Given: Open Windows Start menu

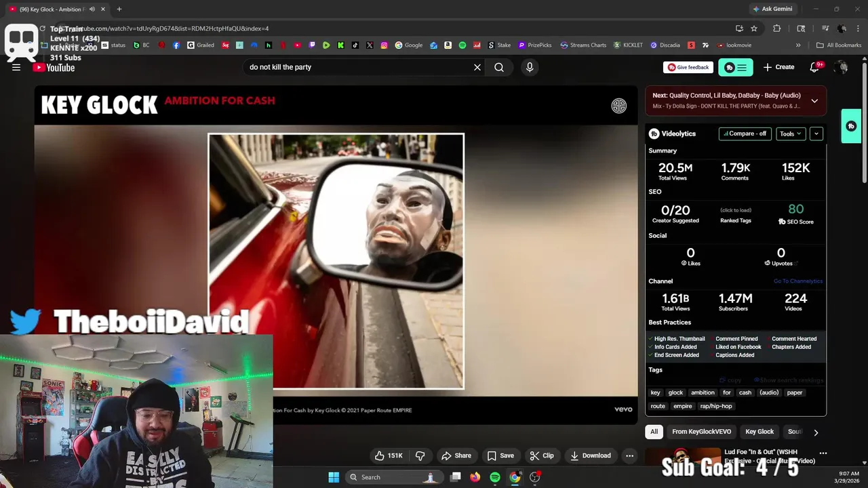Looking at the screenshot, I should (334, 477).
